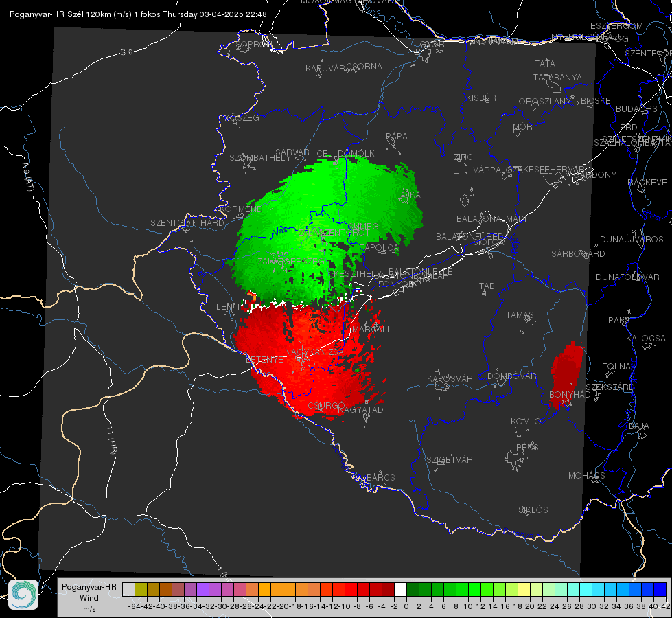The width and height of the screenshot is (672, 618).
Task: Select the yellow swatch between 18 and 20
Action: (x=524, y=589)
